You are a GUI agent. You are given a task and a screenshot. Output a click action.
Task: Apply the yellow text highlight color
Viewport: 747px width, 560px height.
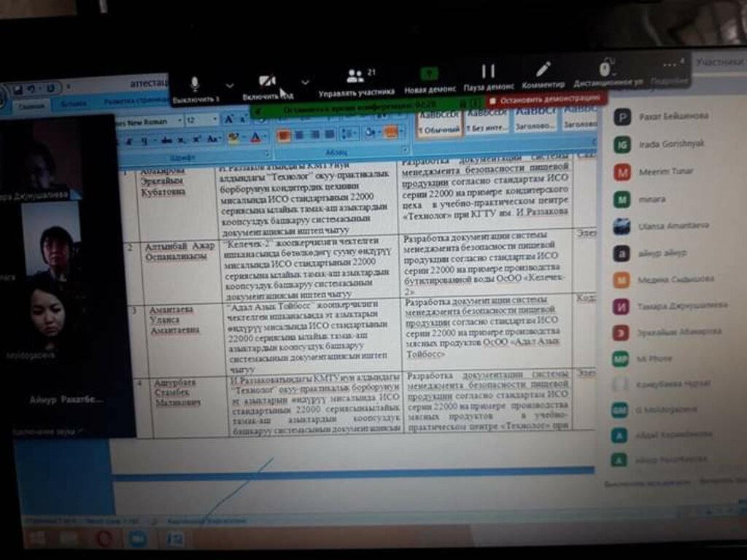tap(233, 138)
